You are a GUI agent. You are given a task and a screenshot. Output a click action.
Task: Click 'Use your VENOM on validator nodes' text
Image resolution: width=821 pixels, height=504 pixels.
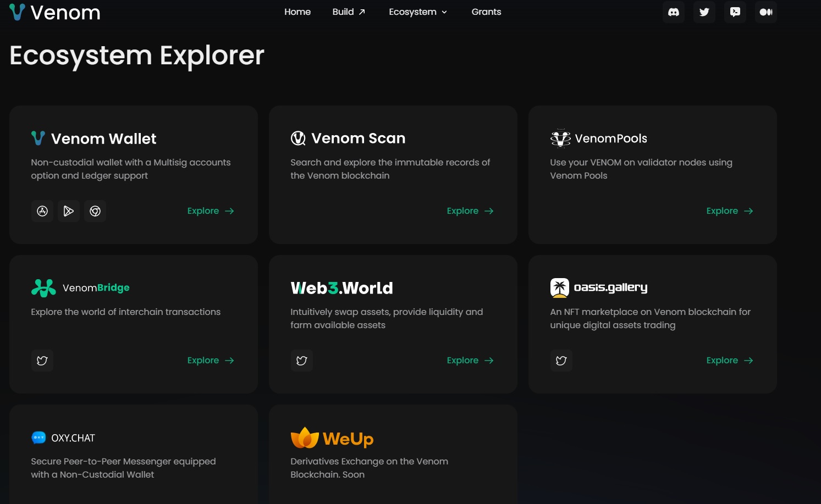641,169
